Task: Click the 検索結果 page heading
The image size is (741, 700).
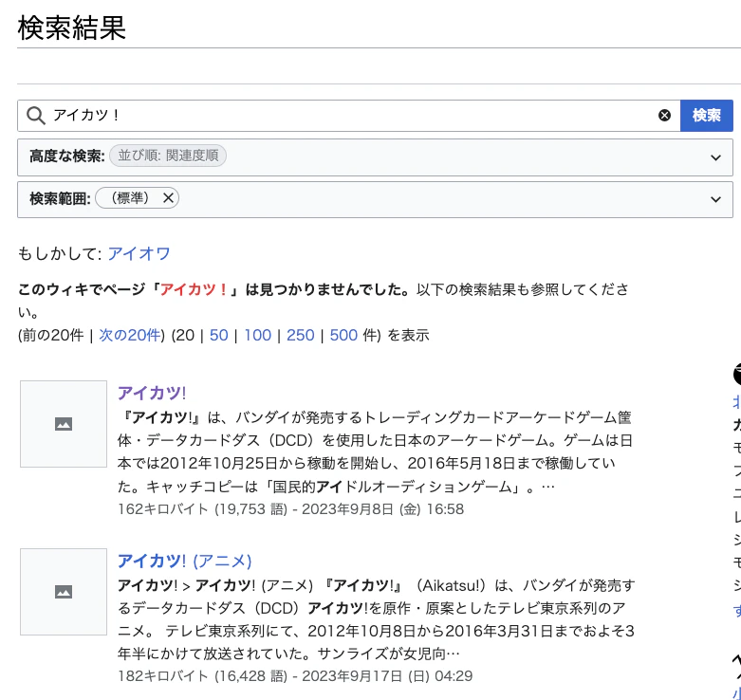Action: click(x=72, y=28)
